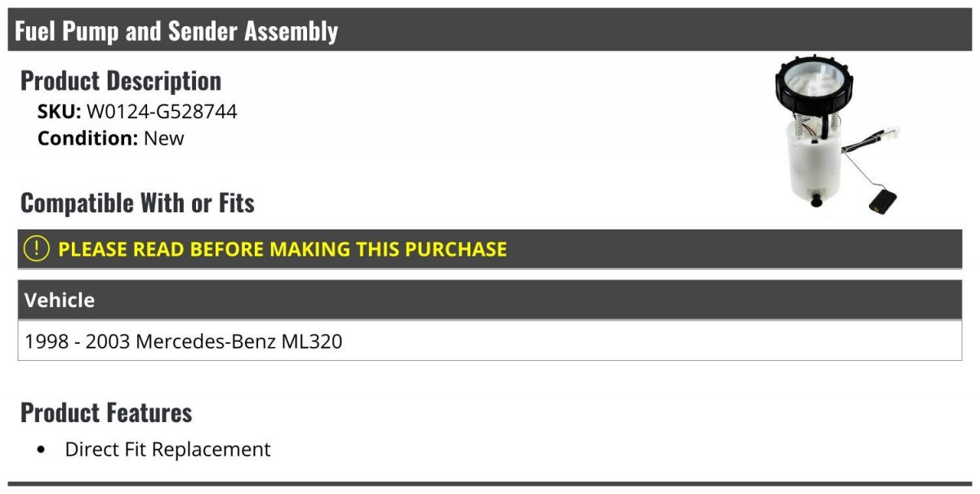Click the bullet point before Direct Fit Replacement
This screenshot has width=980, height=494.
pos(42,450)
